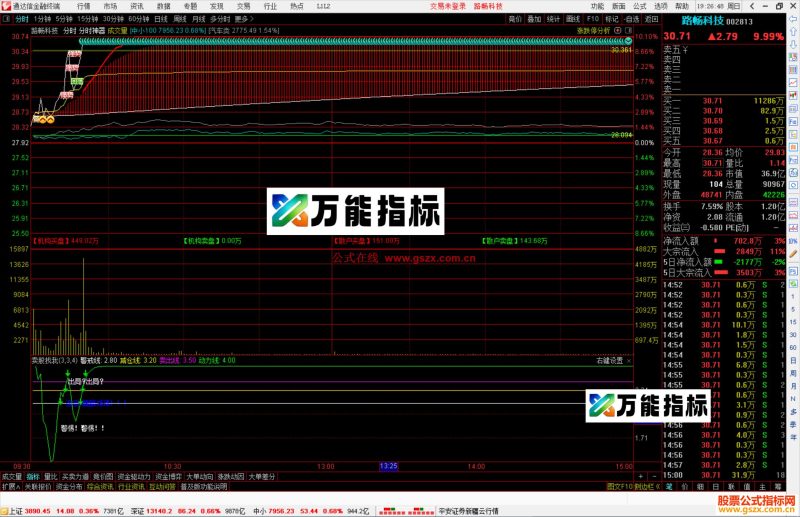Open the 综合资讯 tab
The width and height of the screenshot is (800, 517).
(x=100, y=487)
